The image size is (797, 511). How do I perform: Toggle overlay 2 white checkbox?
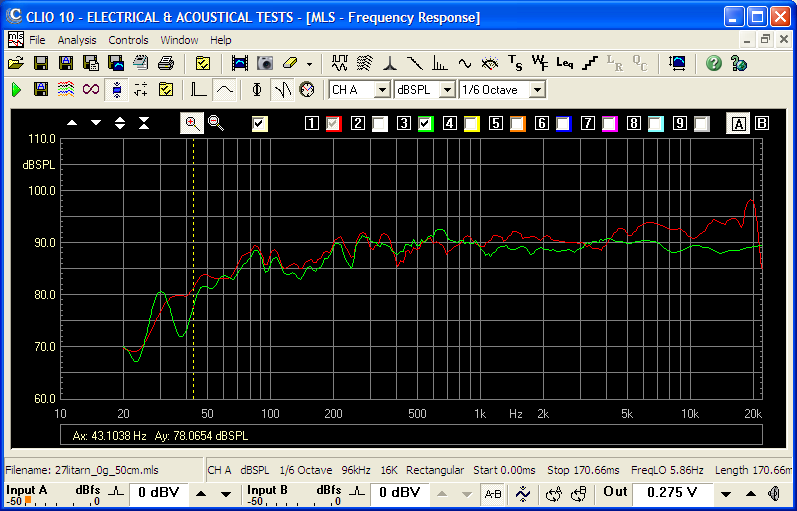pos(379,124)
